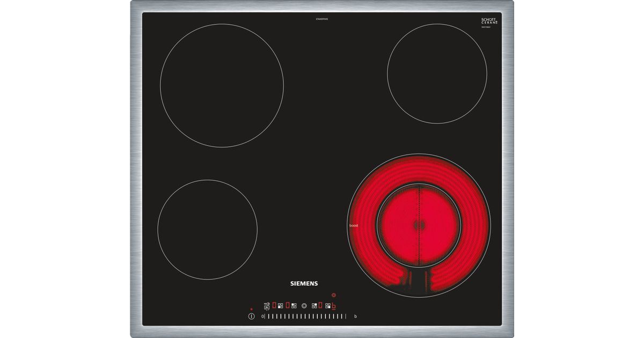Click the large rear-left cooking zone circle

(222, 85)
